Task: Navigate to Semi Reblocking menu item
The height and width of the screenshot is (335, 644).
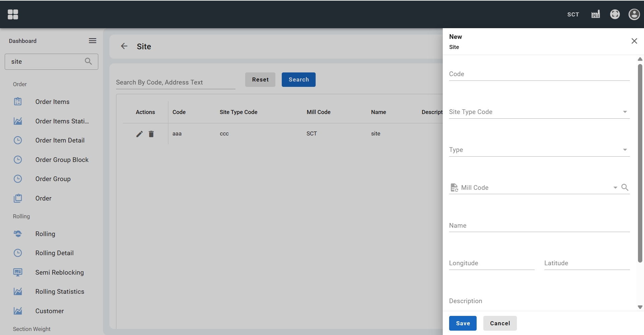Action: coord(59,273)
